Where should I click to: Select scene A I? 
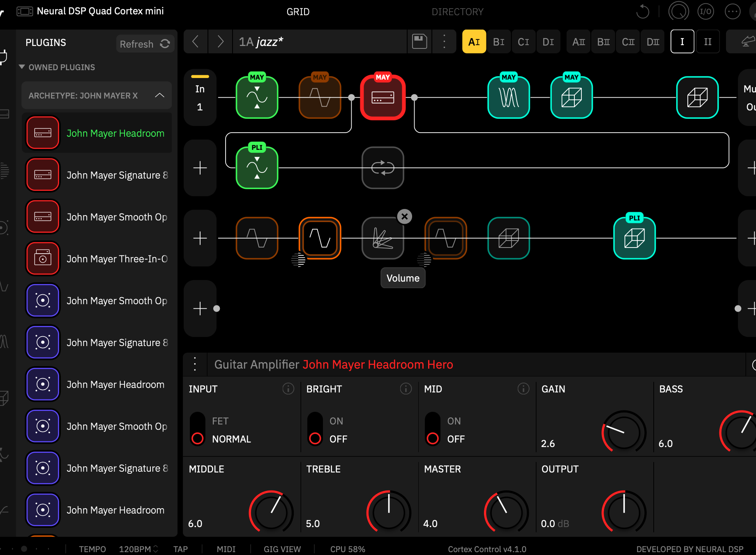(x=474, y=41)
